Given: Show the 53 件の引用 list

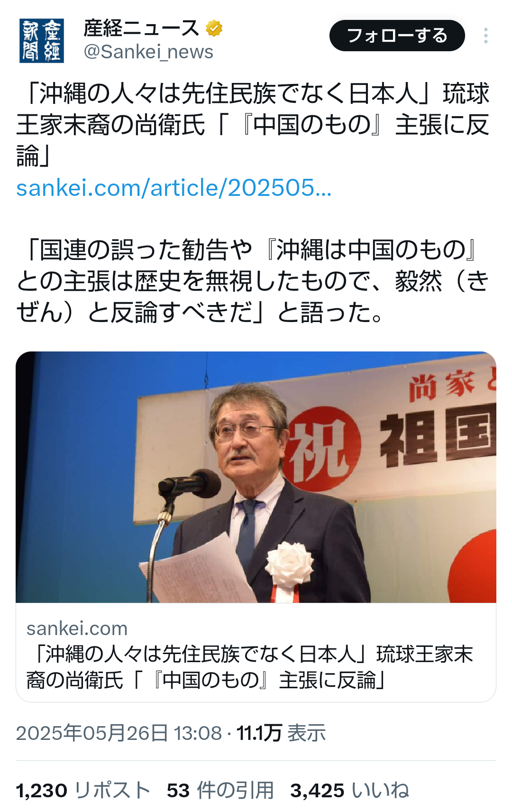Looking at the screenshot, I should 220,791.
